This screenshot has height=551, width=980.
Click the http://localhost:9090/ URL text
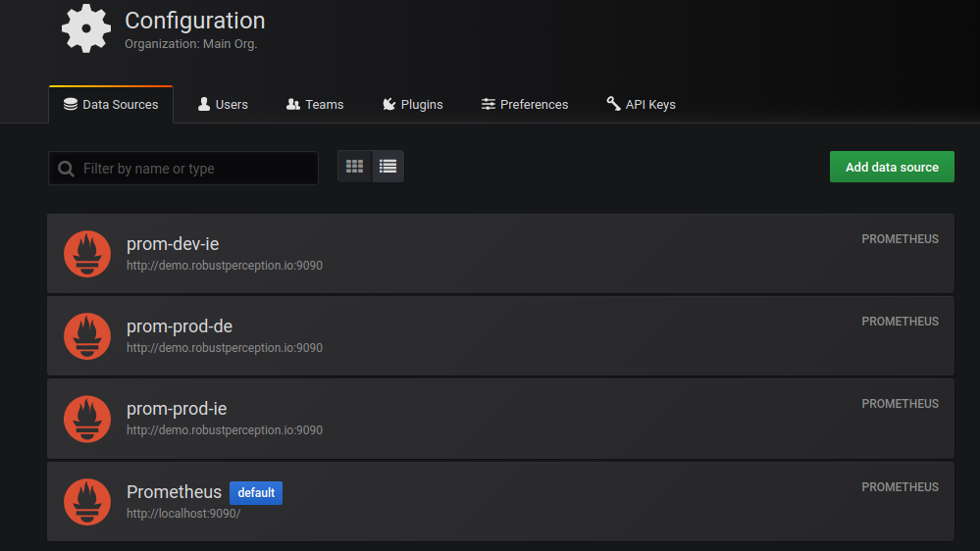pyautogui.click(x=183, y=514)
